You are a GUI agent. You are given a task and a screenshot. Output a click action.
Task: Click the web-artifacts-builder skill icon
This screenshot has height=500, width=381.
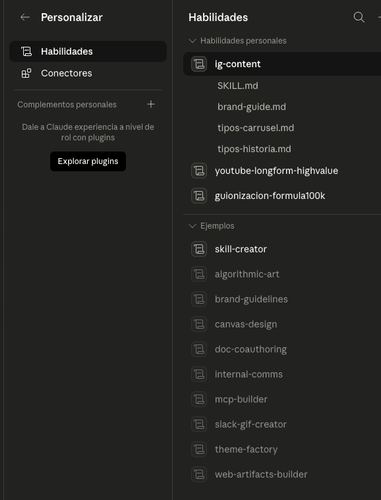coord(199,474)
